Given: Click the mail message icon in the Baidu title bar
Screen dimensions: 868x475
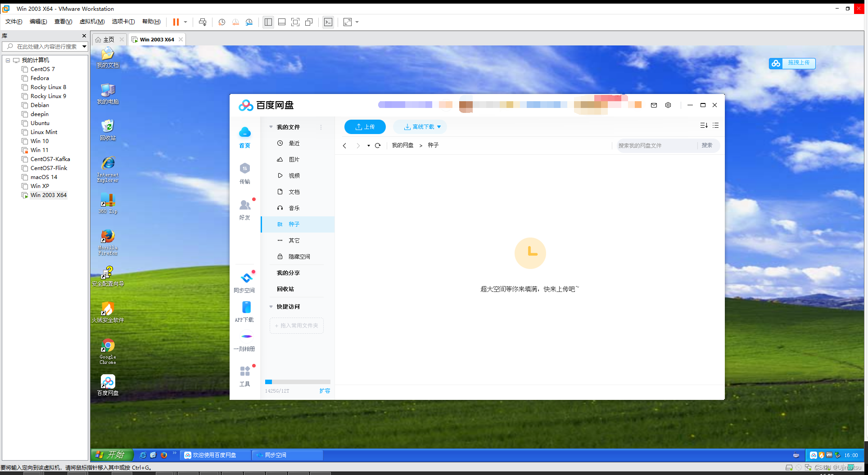Looking at the screenshot, I should 654,105.
